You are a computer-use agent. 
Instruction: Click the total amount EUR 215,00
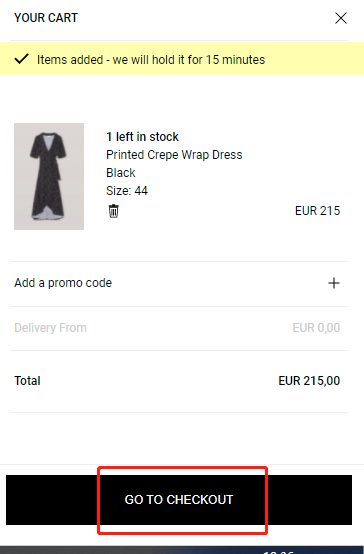pyautogui.click(x=309, y=381)
